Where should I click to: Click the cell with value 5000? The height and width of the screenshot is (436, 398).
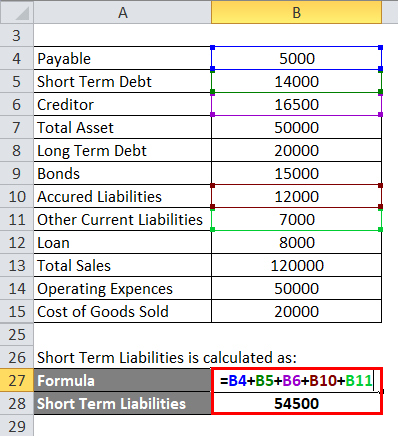296,58
